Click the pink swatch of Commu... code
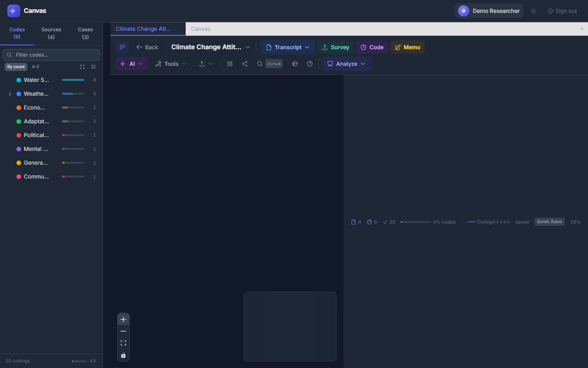 point(19,177)
